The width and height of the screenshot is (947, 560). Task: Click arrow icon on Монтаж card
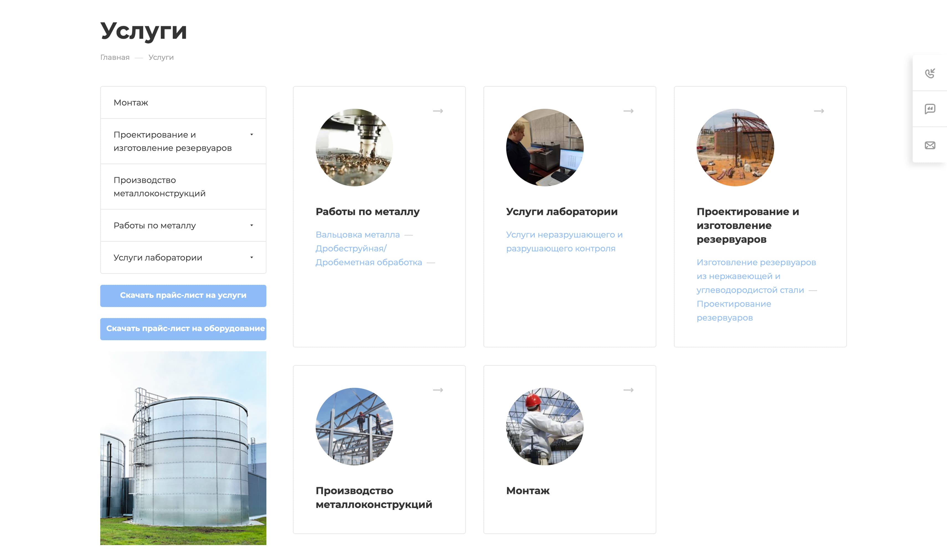[629, 390]
